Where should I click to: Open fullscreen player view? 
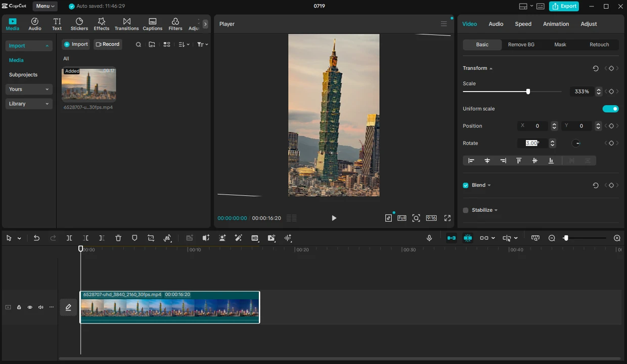pos(447,218)
